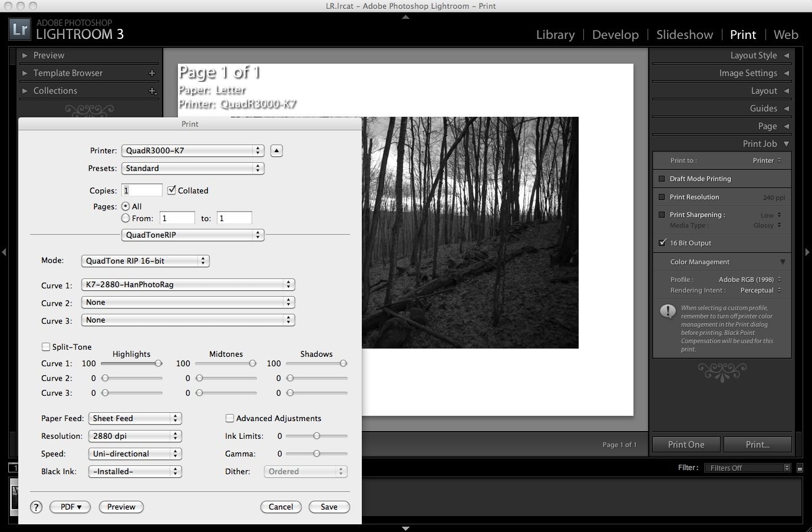Toggle the filter switch icon
This screenshot has height=532, width=812.
(x=800, y=468)
